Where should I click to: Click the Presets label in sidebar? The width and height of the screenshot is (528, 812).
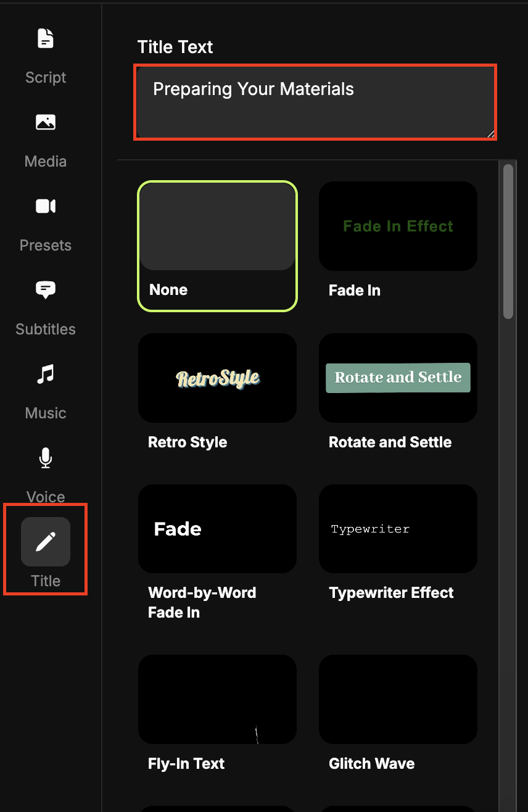[46, 246]
